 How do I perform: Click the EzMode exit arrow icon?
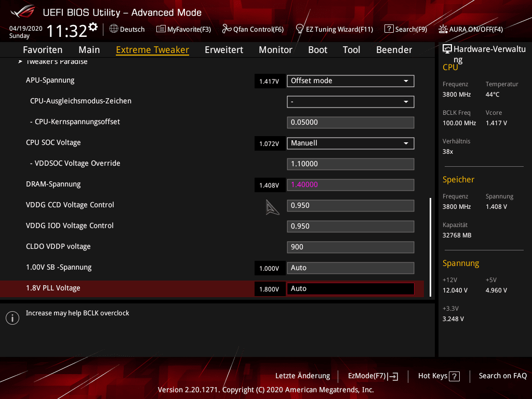(x=394, y=376)
